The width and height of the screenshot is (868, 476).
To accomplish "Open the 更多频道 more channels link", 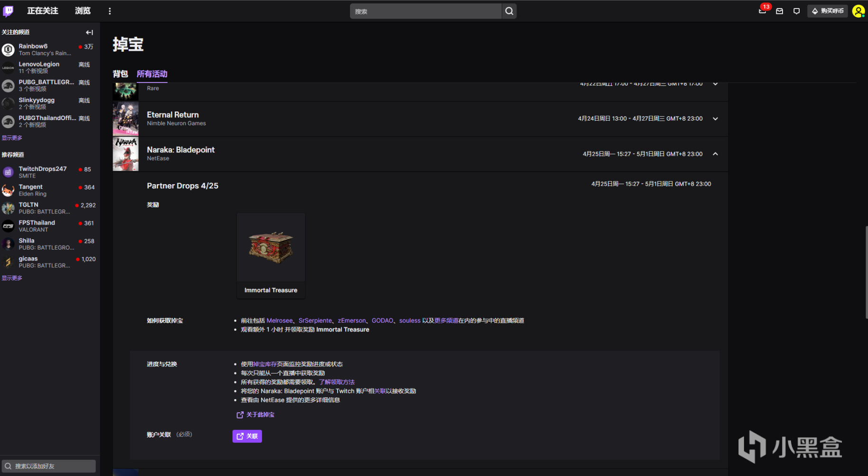I will (x=446, y=321).
